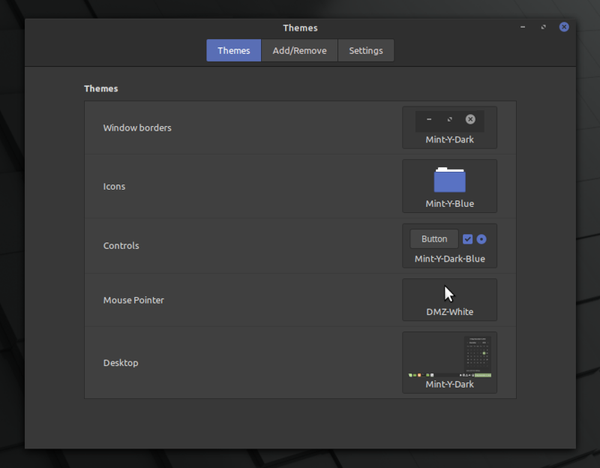The height and width of the screenshot is (468, 600).
Task: Click the maximize icon in Window borders preview
Action: pyautogui.click(x=450, y=119)
